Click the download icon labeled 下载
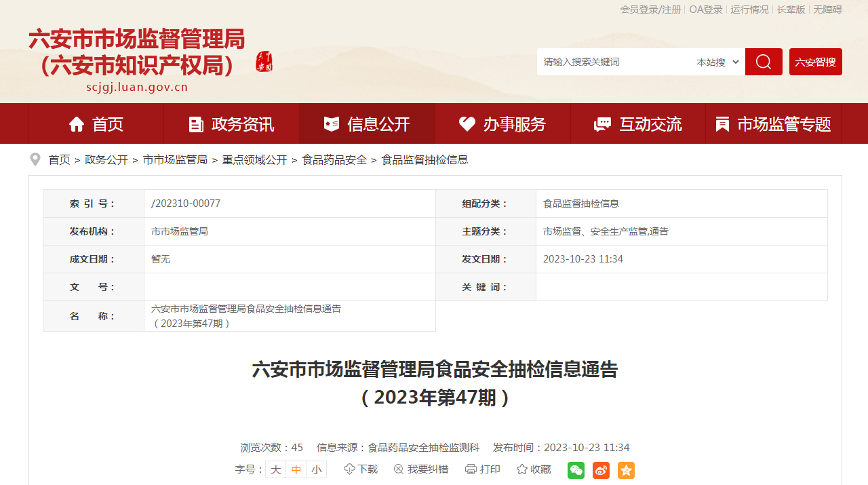The width and height of the screenshot is (868, 485). coord(350,469)
